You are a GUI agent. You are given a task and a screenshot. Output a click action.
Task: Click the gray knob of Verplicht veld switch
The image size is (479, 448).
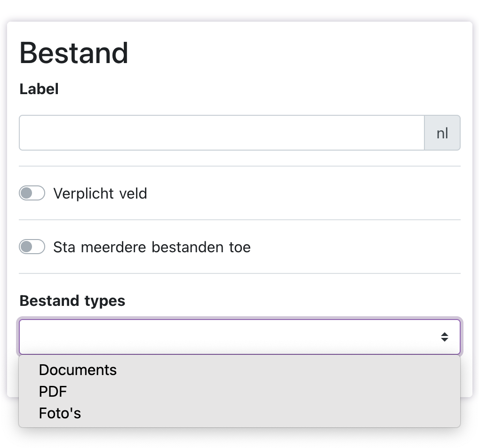click(27, 193)
